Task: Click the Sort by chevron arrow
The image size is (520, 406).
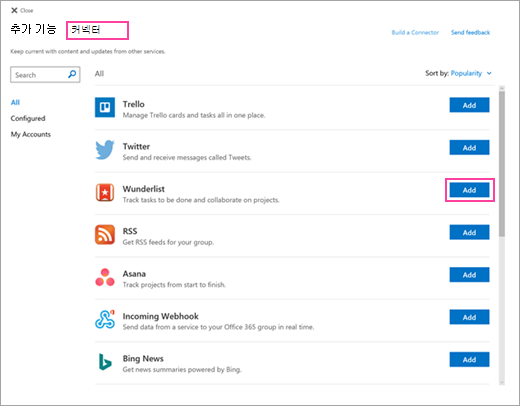Action: [x=489, y=73]
